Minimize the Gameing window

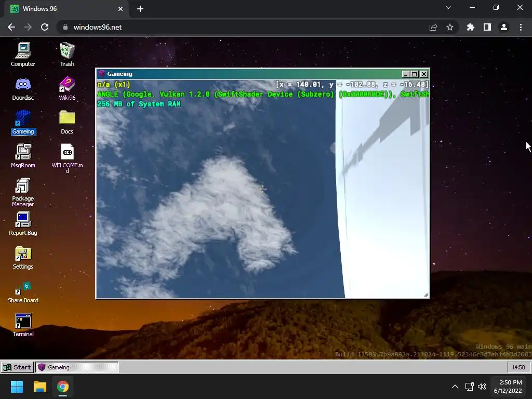tap(405, 74)
